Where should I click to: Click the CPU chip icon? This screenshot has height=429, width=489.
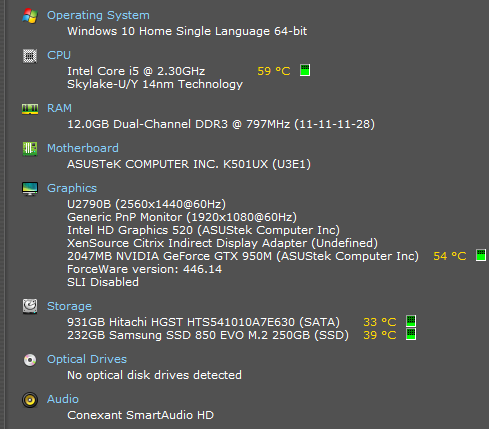click(30, 56)
